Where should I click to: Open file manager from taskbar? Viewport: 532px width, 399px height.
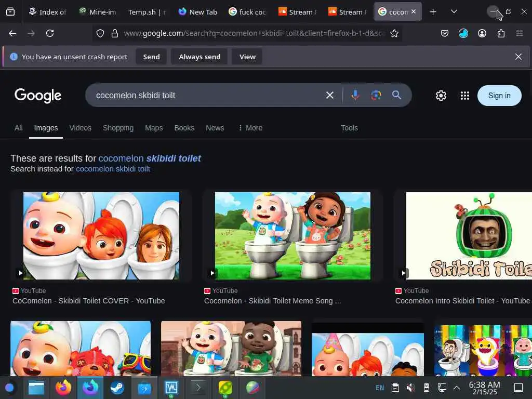tap(36, 388)
